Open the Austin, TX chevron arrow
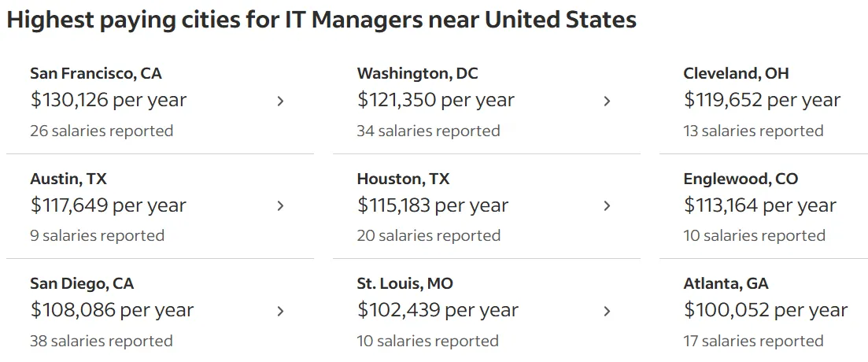The width and height of the screenshot is (868, 362). 281,206
